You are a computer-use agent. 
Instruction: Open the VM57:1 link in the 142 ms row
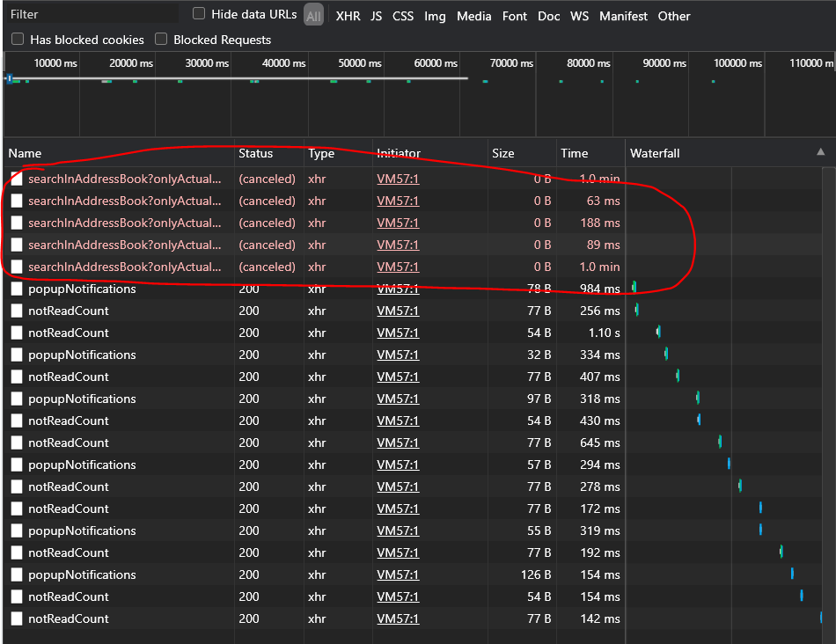pos(398,618)
